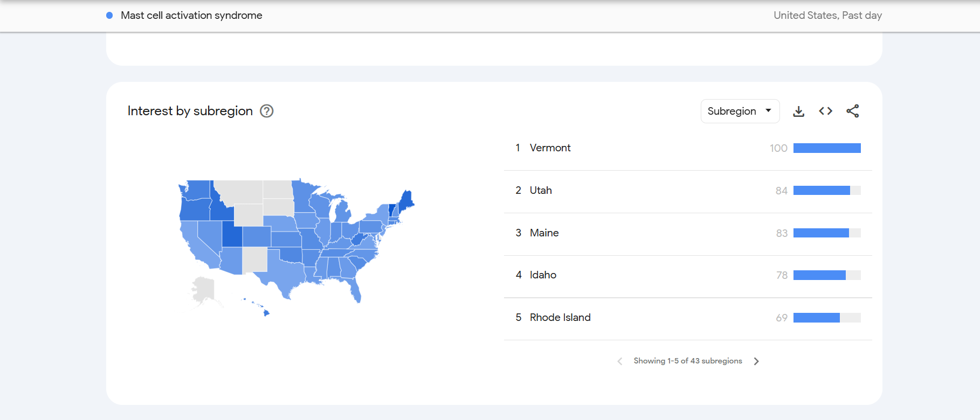The image size is (980, 420).
Task: Open the Subregion dropdown
Action: [740, 111]
